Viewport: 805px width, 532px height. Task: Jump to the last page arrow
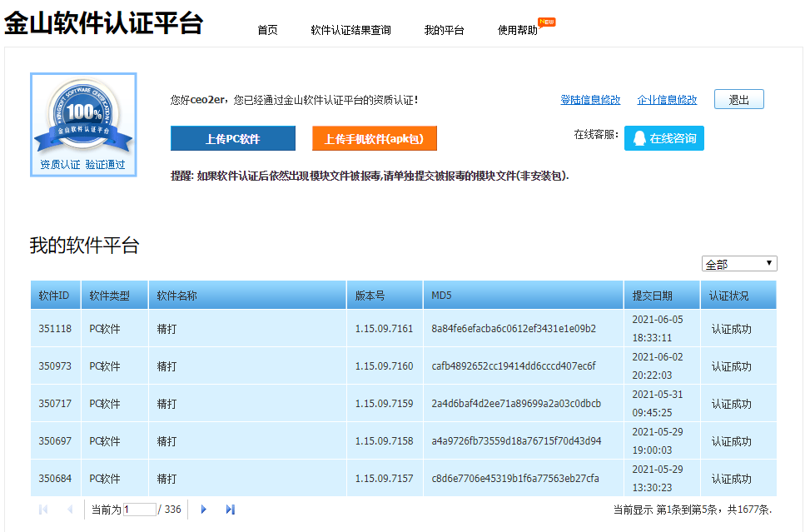tap(231, 510)
